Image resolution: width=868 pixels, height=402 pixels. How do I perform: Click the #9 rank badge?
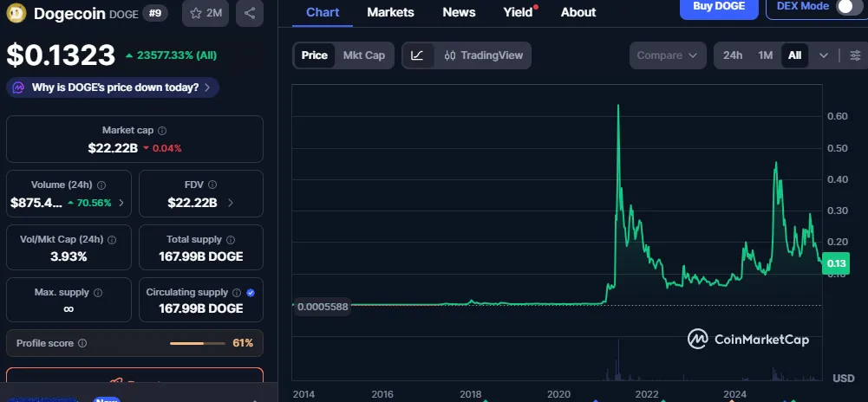pyautogui.click(x=155, y=13)
